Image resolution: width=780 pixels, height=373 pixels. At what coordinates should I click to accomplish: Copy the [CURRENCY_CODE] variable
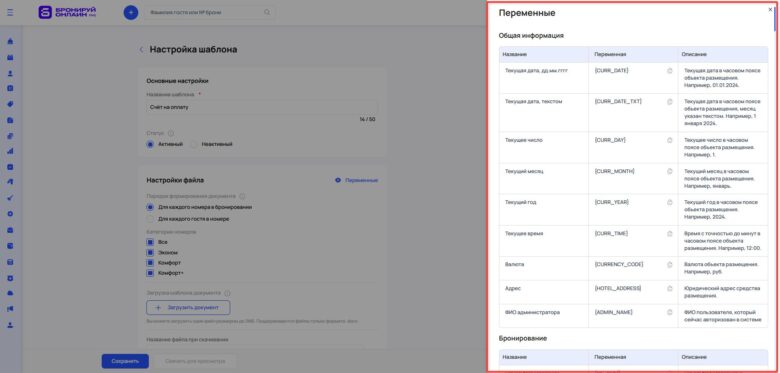[x=670, y=265]
